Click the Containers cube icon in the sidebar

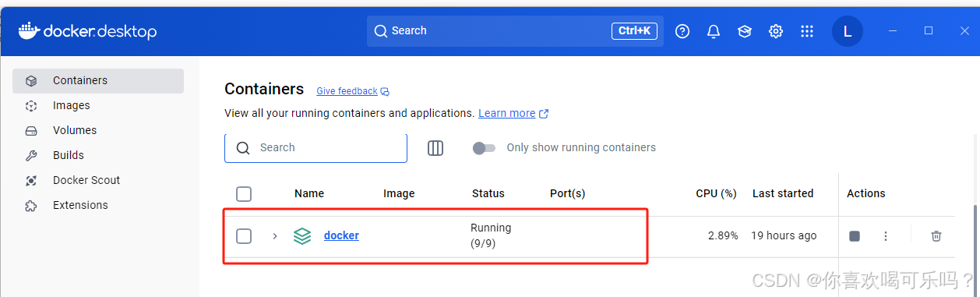[31, 80]
